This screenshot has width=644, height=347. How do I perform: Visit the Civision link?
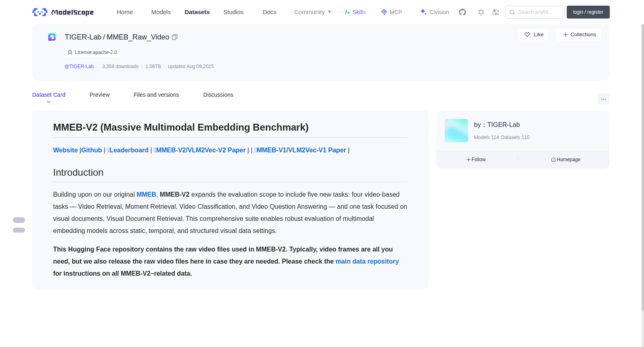435,12
